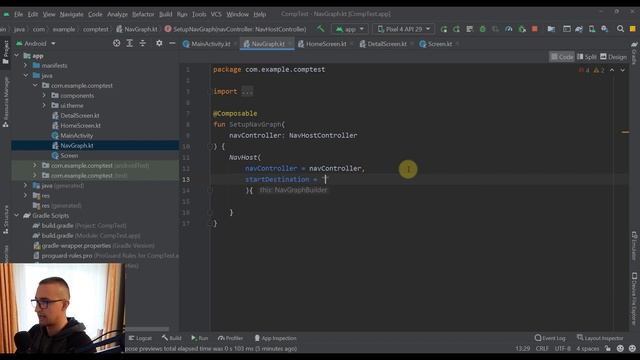
Task: Go to next highlighted error arrow
Action: point(622,70)
